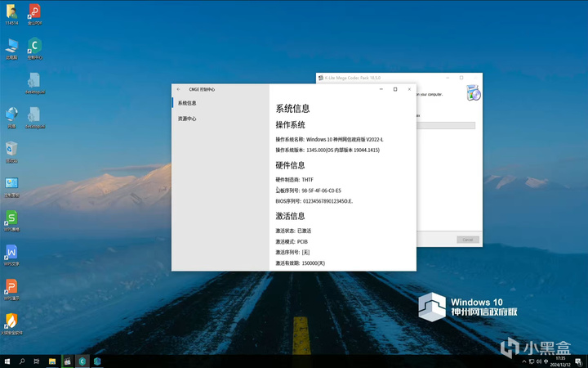Screen dimensions: 588x368
Task: Click the K-Lite installer progress bar
Action: 446,125
